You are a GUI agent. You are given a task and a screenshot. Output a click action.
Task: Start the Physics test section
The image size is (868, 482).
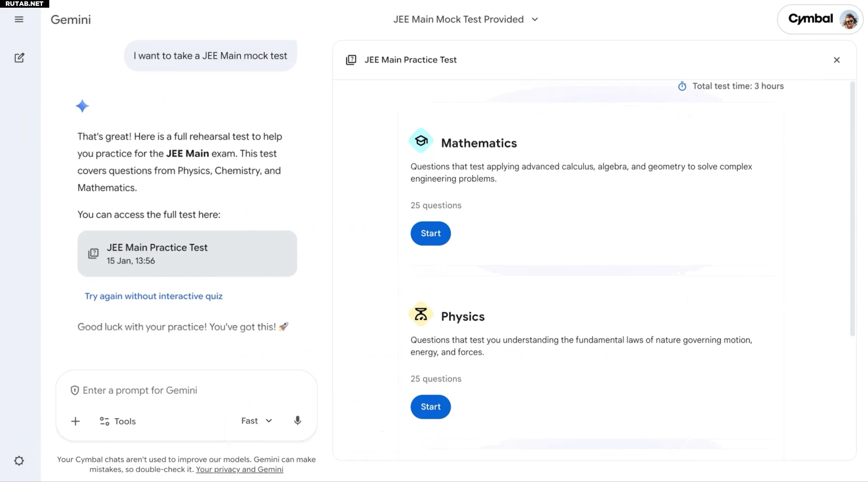coord(430,407)
